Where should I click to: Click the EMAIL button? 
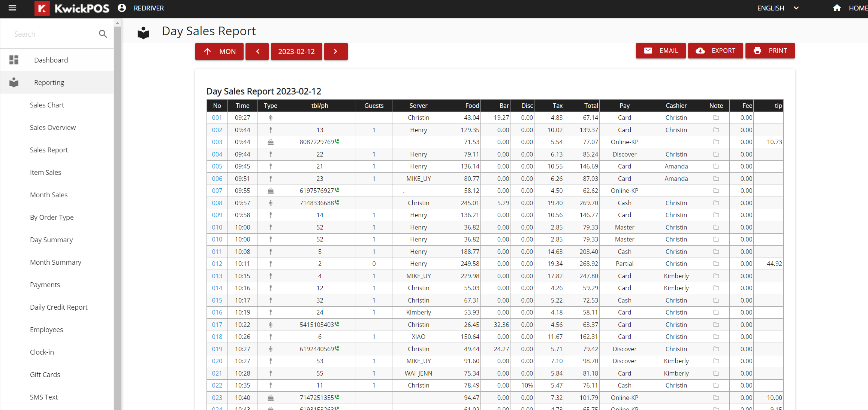pos(661,51)
